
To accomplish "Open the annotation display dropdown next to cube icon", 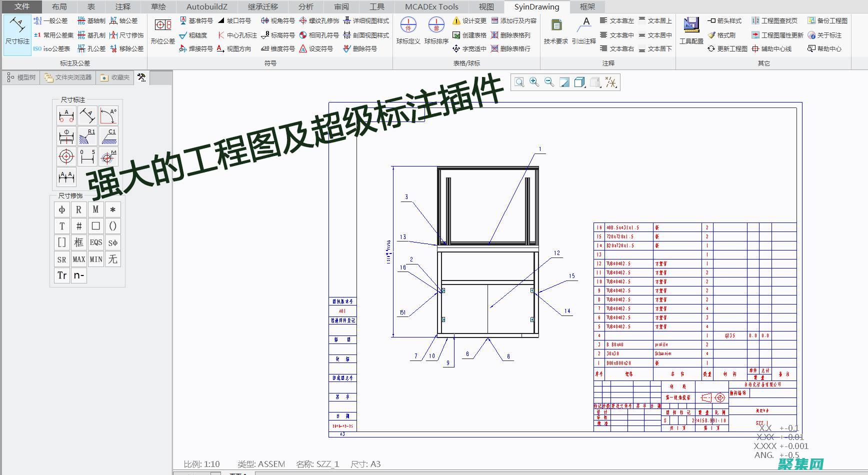I will pos(594,82).
